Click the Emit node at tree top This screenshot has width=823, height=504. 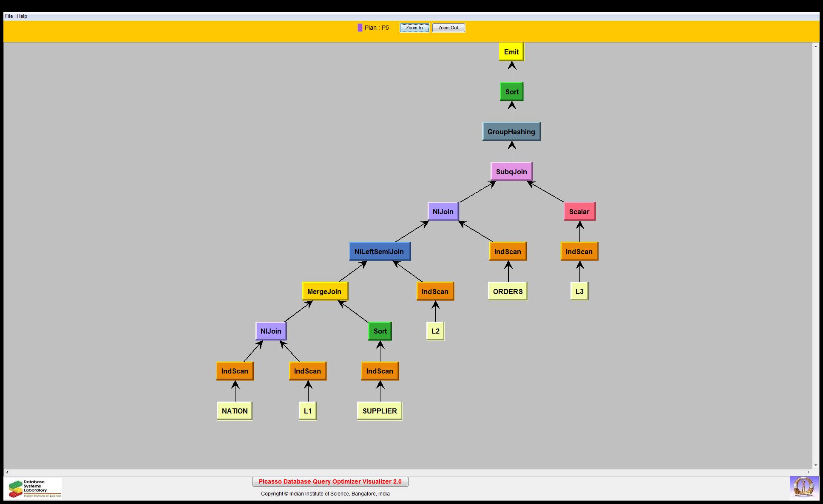(511, 52)
